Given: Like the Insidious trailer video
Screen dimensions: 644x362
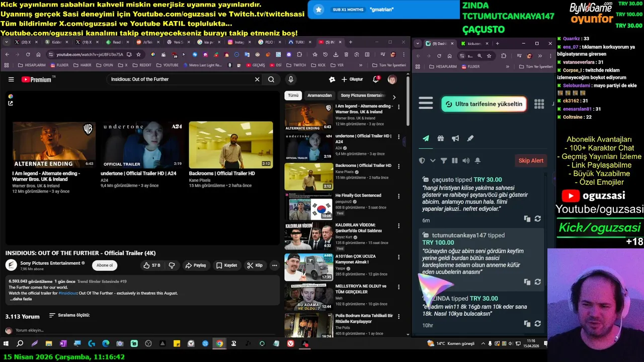Looking at the screenshot, I should [x=152, y=265].
